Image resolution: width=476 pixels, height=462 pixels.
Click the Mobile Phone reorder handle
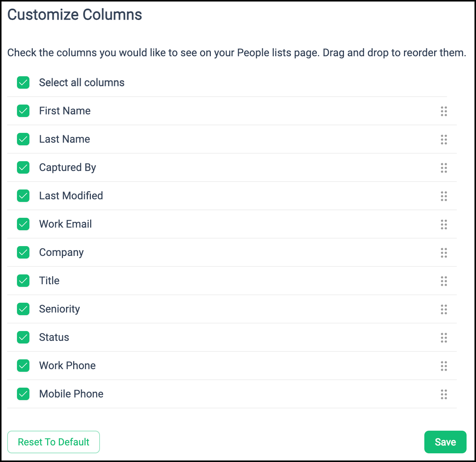(444, 394)
